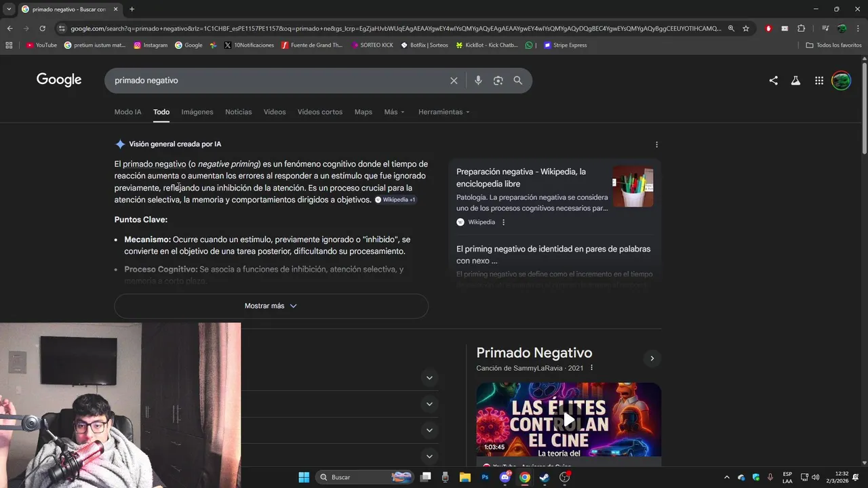The width and height of the screenshot is (868, 488).
Task: Open the Google account avatar
Action: [x=841, y=81]
